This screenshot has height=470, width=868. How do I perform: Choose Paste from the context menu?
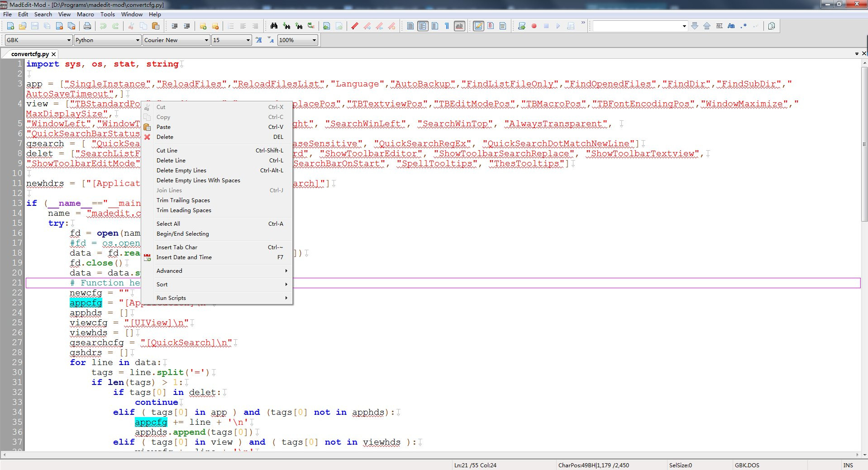(x=217, y=127)
